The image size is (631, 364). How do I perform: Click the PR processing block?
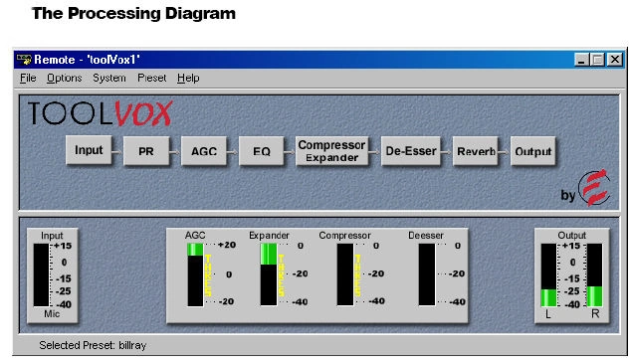(x=146, y=151)
